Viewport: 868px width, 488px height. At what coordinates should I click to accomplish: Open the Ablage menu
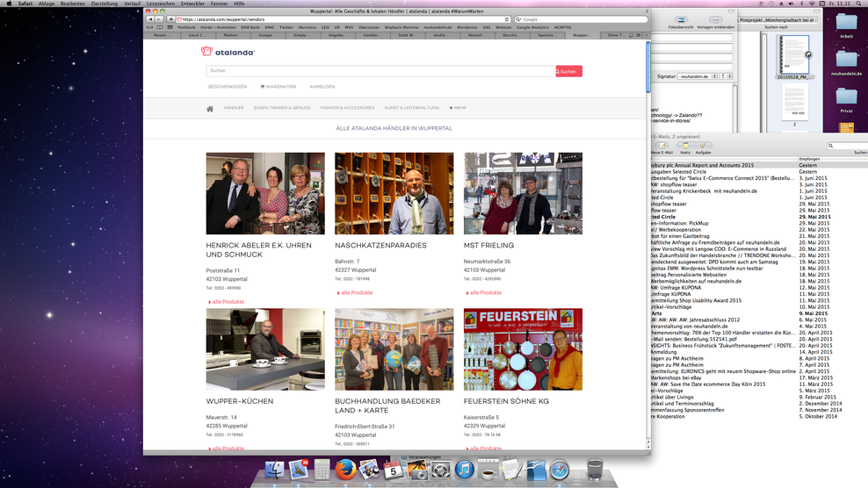pyautogui.click(x=47, y=4)
